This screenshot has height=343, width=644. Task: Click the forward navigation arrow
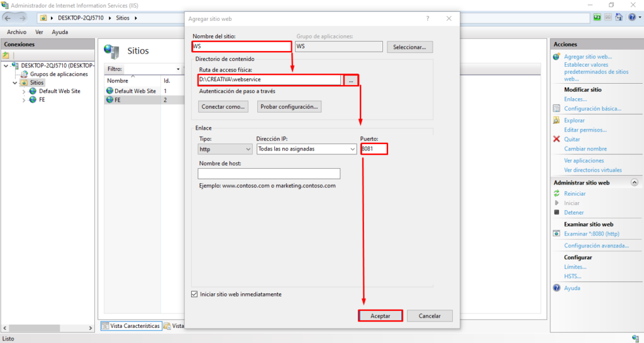[22, 18]
